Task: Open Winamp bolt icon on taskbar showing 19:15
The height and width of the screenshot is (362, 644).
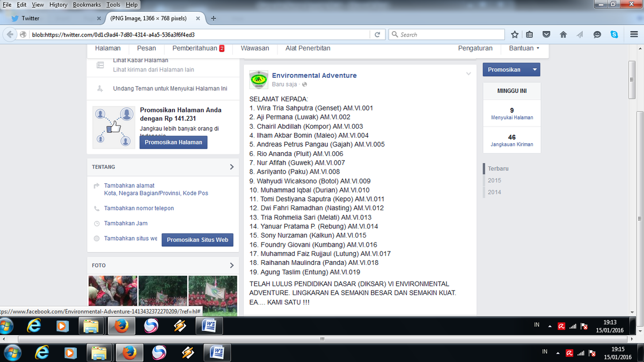Action: (x=187, y=352)
